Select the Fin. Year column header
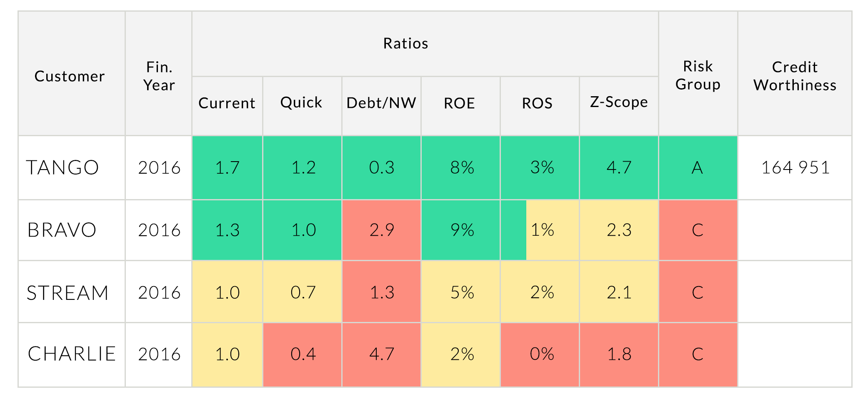Viewport: 868px width, 399px height. 159,76
